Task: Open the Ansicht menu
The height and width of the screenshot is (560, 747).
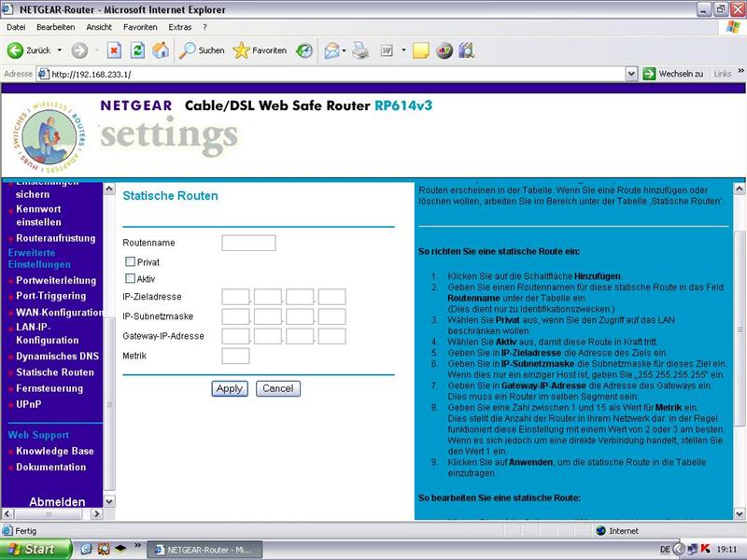Action: 99,27
